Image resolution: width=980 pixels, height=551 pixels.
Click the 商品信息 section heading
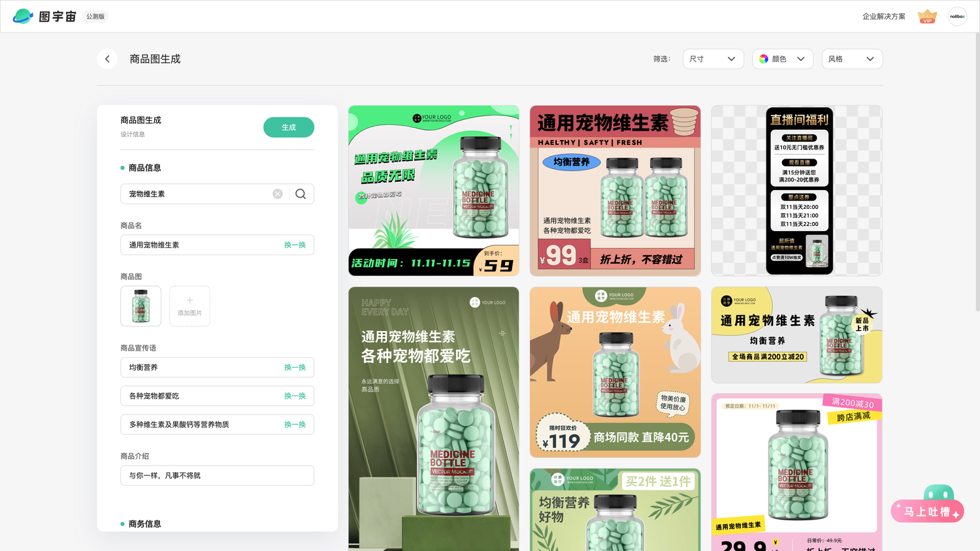tap(144, 168)
